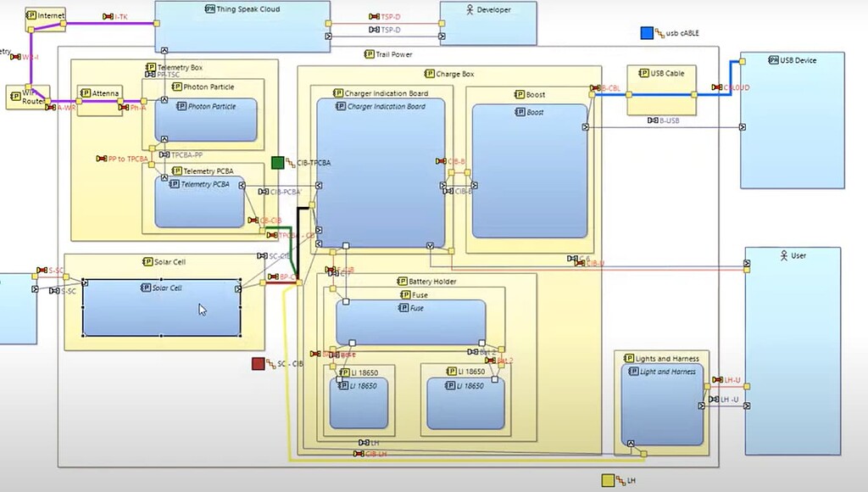
Task: Click the USB Device block icon
Action: coord(772,59)
